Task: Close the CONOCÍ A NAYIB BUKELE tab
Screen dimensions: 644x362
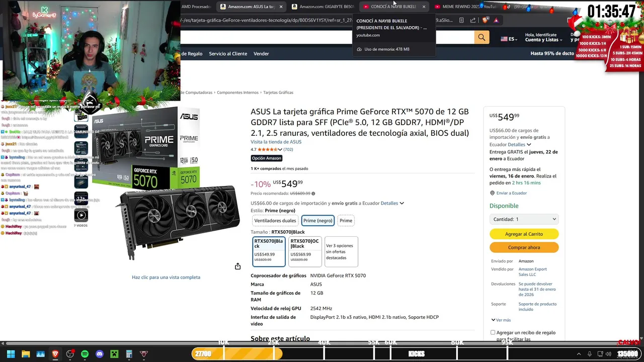Action: [x=424, y=7]
